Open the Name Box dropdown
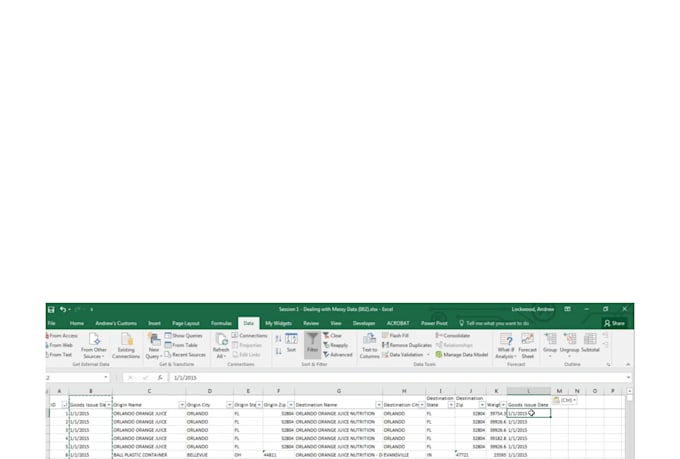The image size is (680, 459). pyautogui.click(x=106, y=377)
